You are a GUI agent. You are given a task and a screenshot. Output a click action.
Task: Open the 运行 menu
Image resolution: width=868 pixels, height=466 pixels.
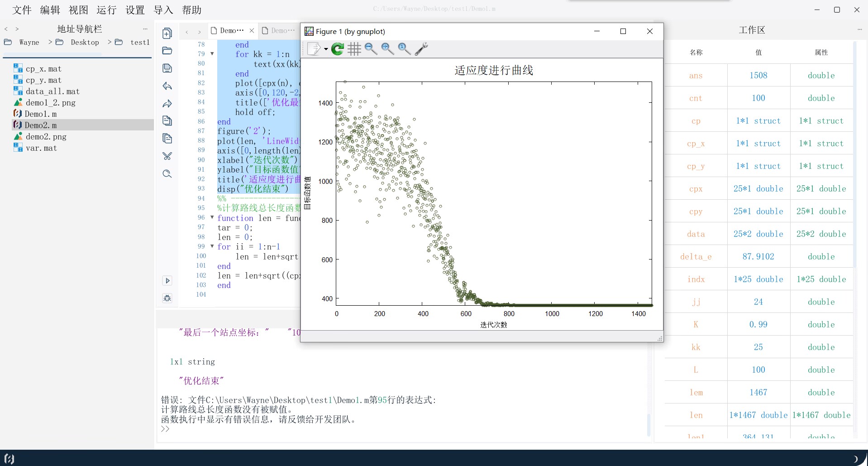coord(106,10)
